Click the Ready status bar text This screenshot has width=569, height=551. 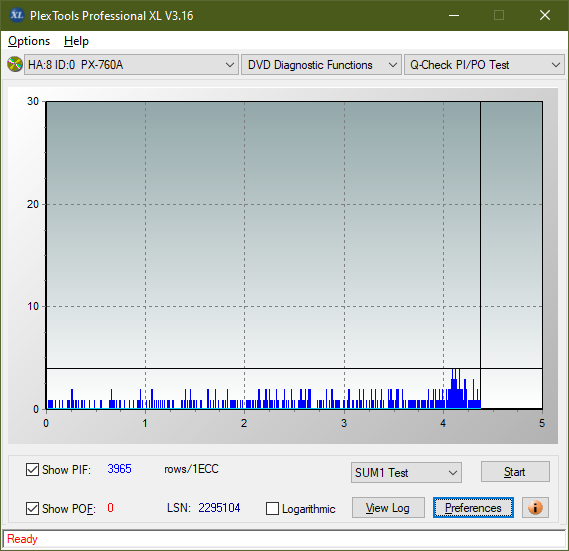pyautogui.click(x=22, y=539)
